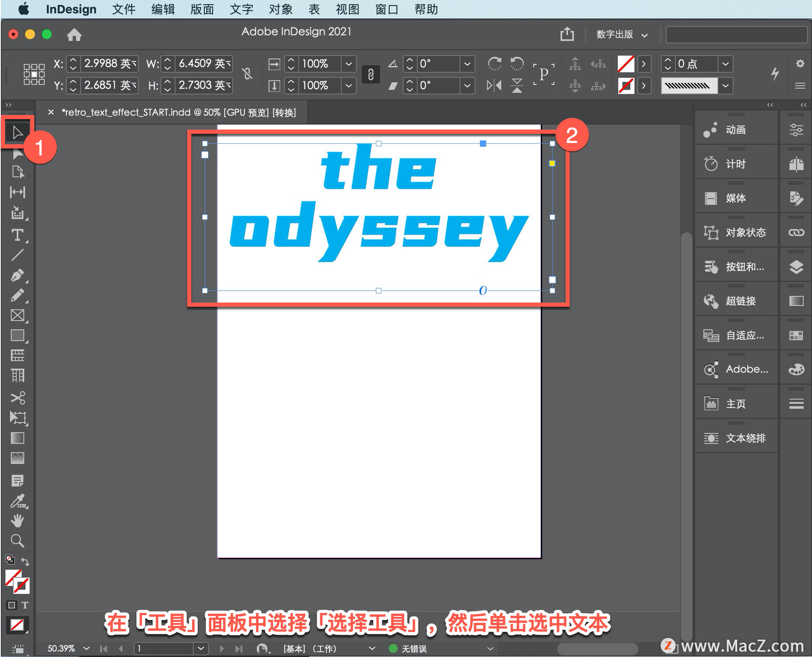Toggle formatting affects text

click(x=25, y=605)
